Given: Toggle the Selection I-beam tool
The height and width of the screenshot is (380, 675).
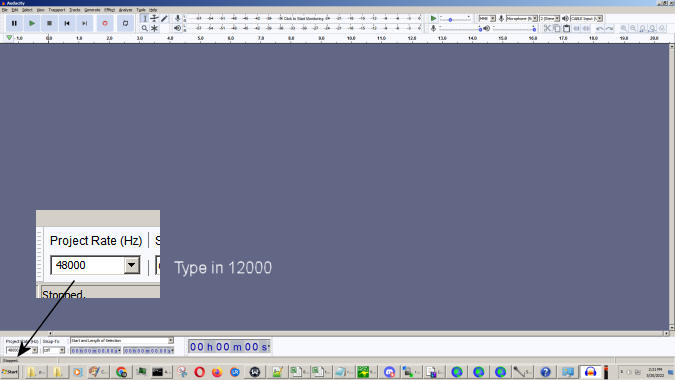Looking at the screenshot, I should click(x=145, y=19).
